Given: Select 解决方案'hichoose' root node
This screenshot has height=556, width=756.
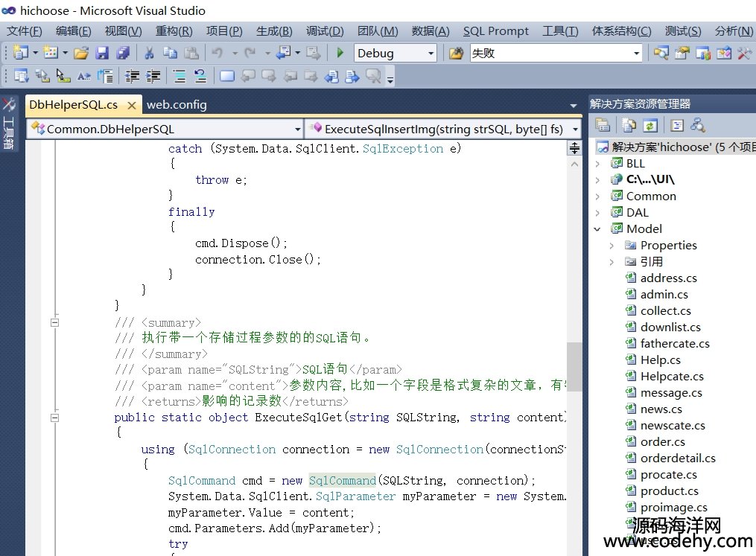Looking at the screenshot, I should [675, 147].
